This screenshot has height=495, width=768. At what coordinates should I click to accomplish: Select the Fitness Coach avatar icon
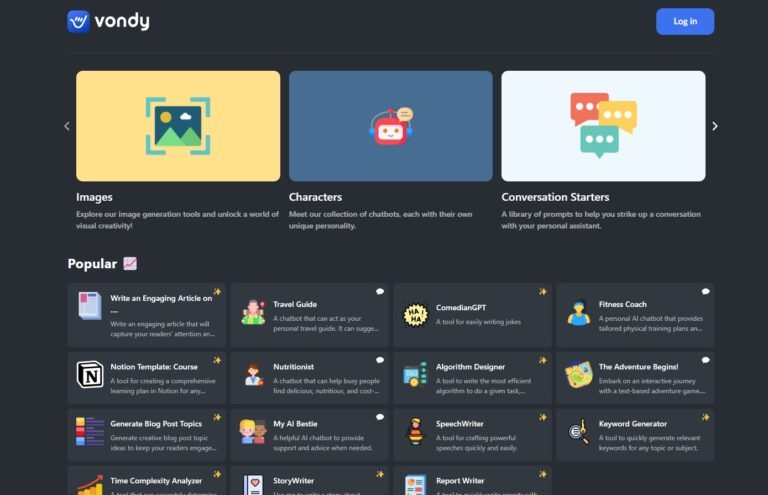point(578,313)
